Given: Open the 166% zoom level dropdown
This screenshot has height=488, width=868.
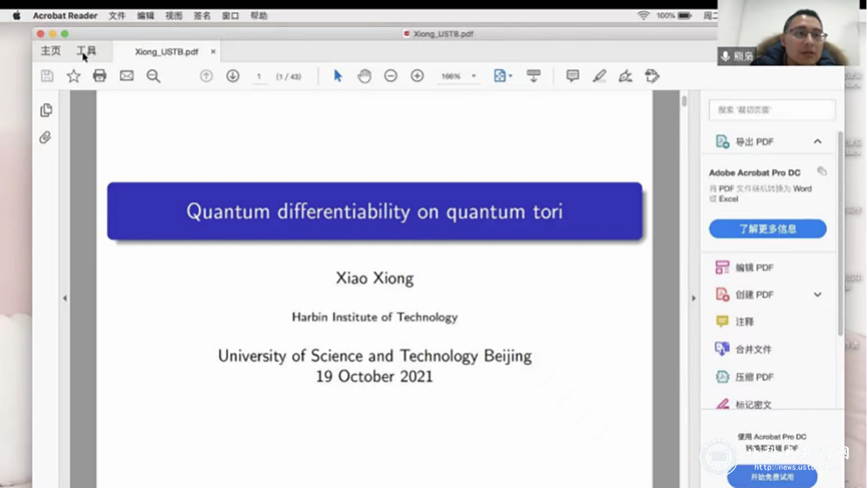Looking at the screenshot, I should coord(474,77).
